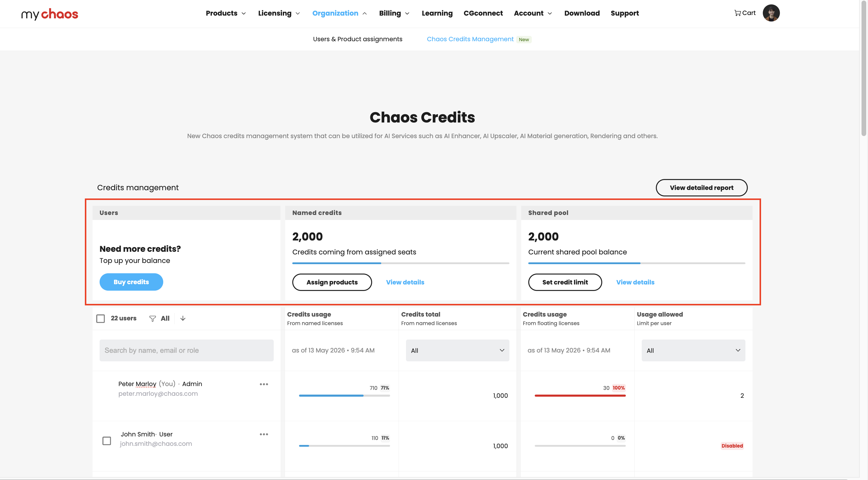Screen dimensions: 868x480
Task: Click Peter Marloy's 100% floating usage label
Action: [x=618, y=388]
